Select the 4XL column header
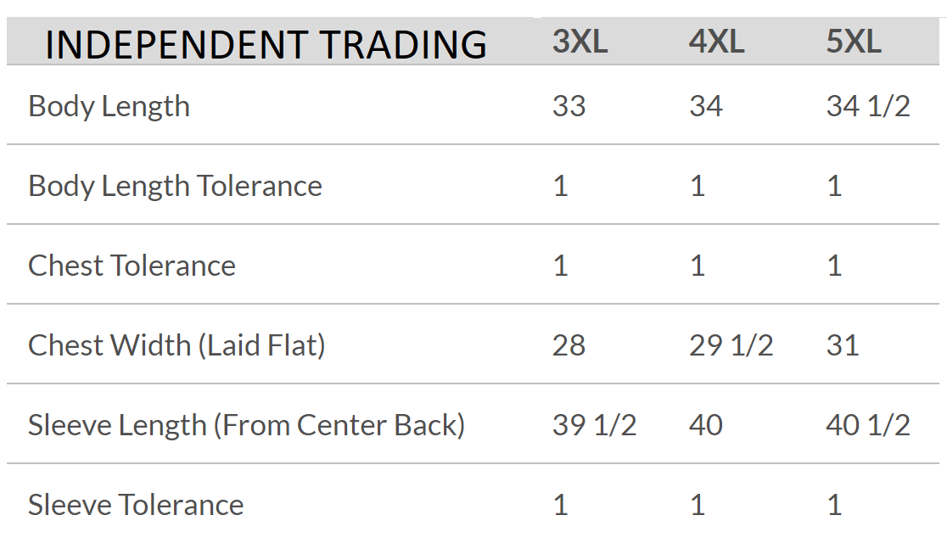Image resolution: width=947 pixels, height=560 pixels. pos(716,42)
